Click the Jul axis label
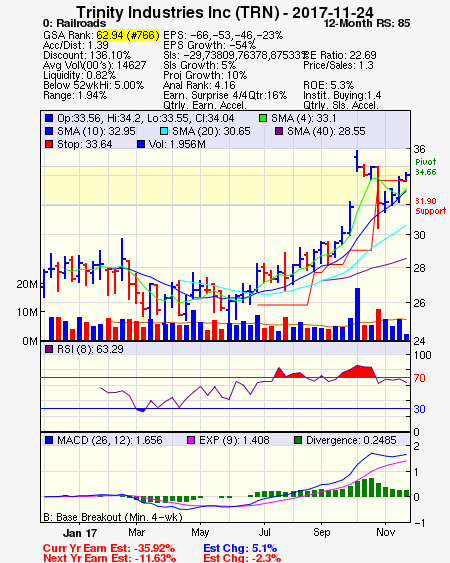 [264, 532]
